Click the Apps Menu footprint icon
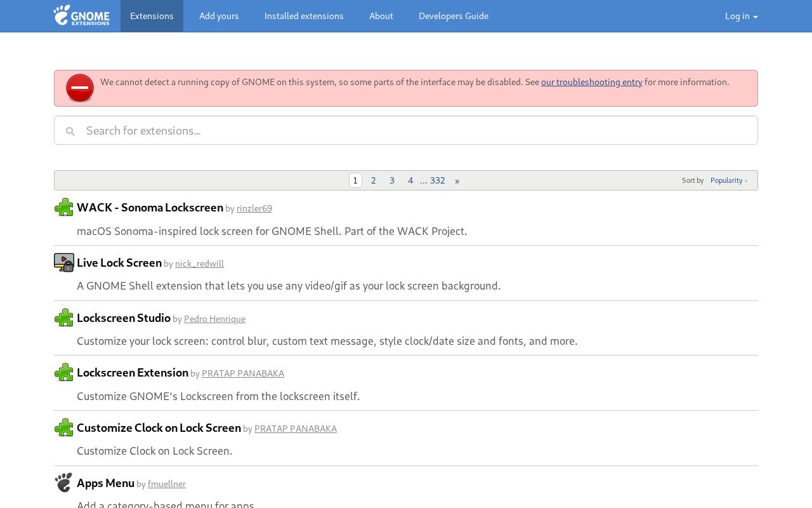This screenshot has width=812, height=508. pyautogui.click(x=64, y=483)
